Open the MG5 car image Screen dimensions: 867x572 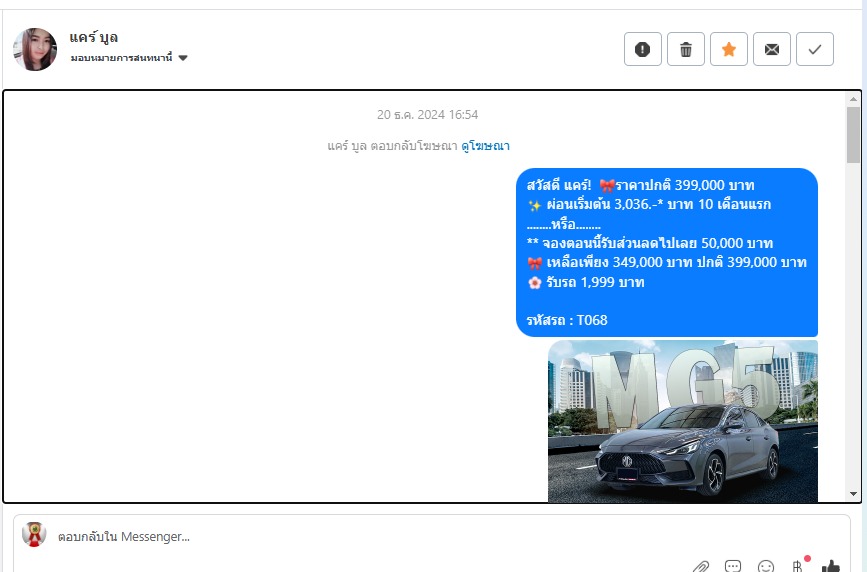(x=682, y=421)
